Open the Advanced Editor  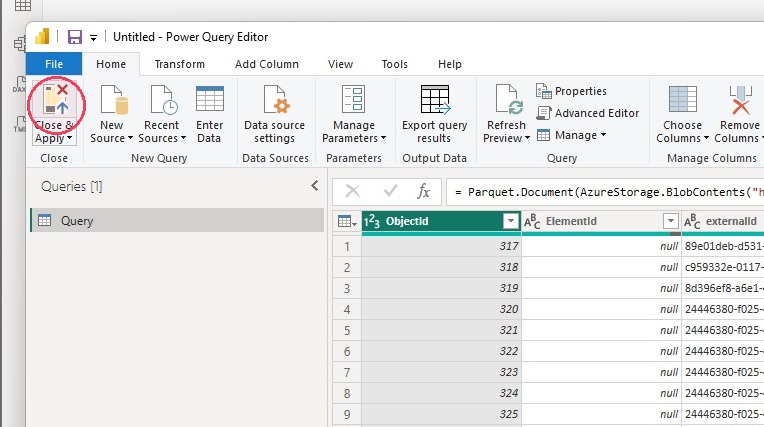(588, 113)
